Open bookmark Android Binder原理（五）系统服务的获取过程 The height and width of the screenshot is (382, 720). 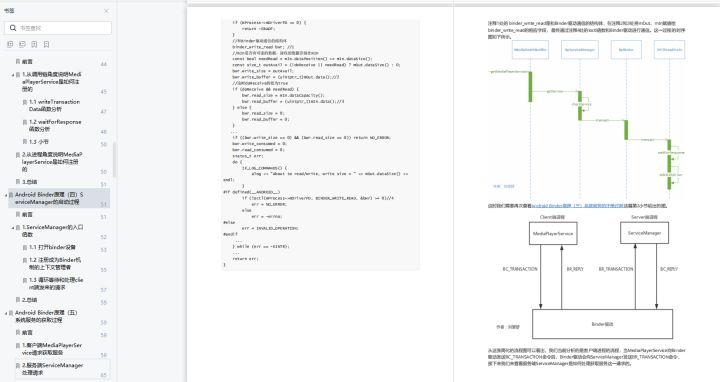click(46, 316)
